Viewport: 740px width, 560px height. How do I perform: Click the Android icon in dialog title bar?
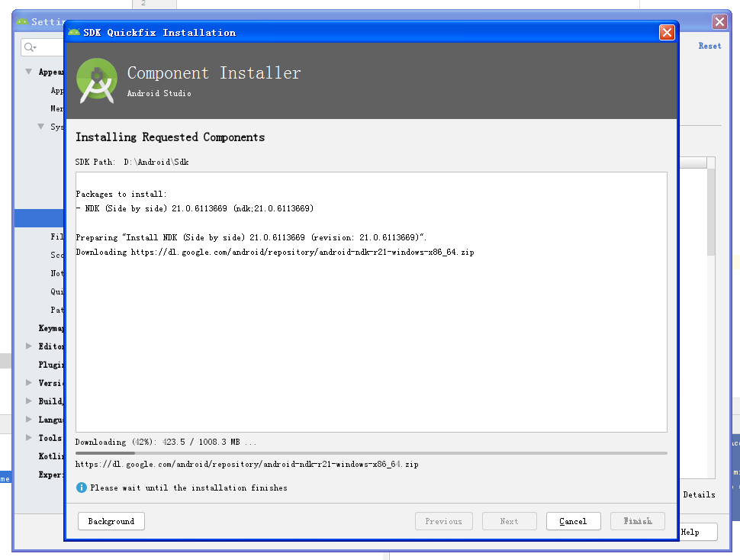tap(74, 32)
